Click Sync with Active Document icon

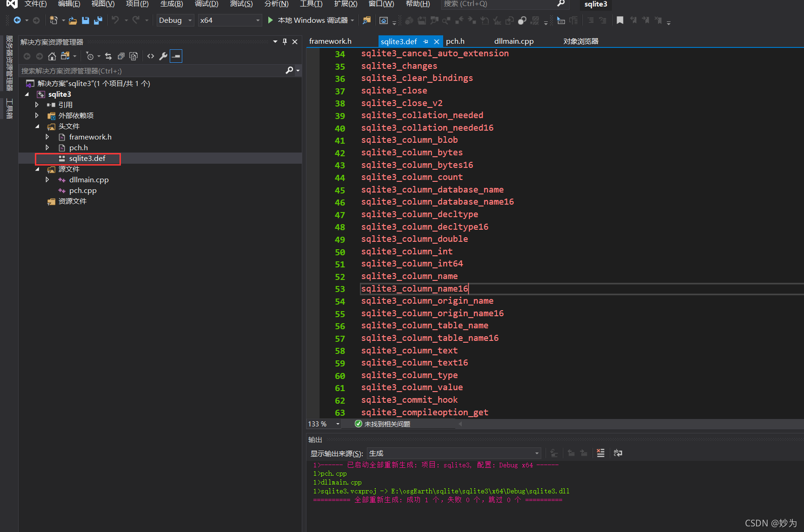click(x=108, y=56)
